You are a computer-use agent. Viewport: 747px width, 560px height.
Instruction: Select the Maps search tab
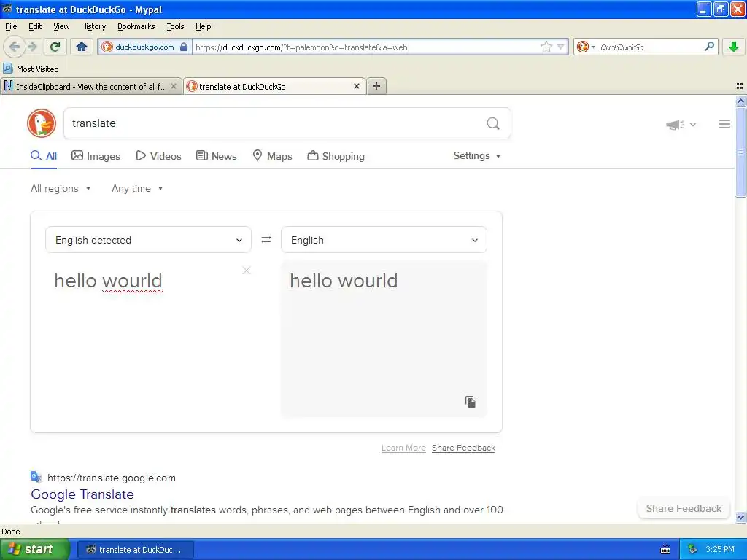(x=272, y=156)
